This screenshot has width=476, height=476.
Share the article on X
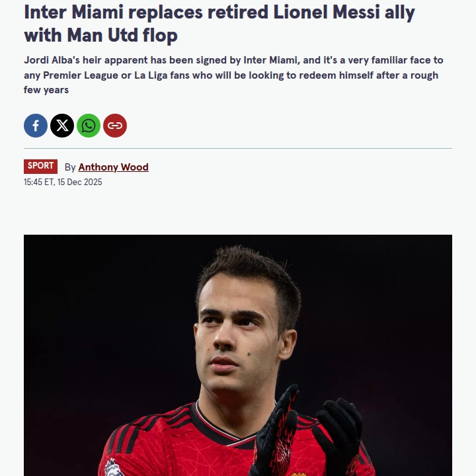(x=62, y=126)
